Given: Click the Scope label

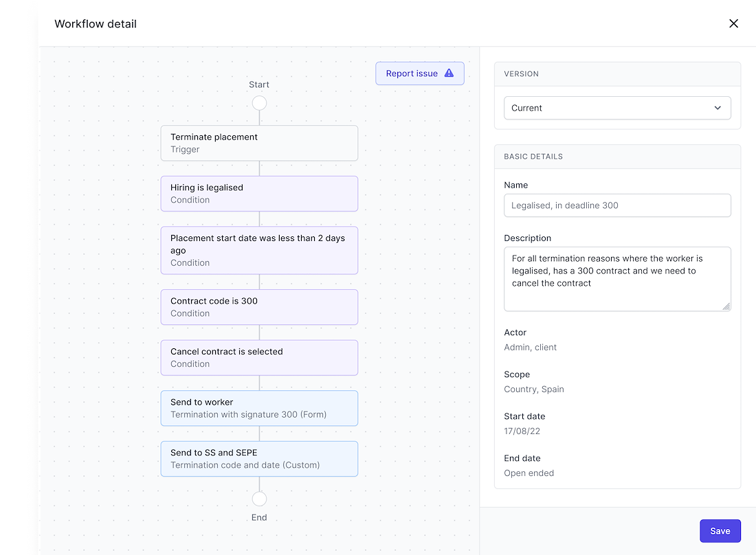Looking at the screenshot, I should pos(517,374).
